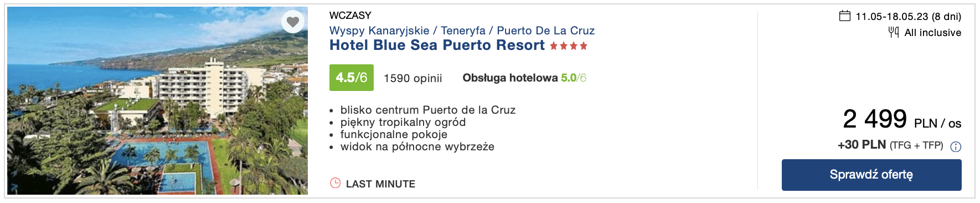980x203 pixels.
Task: Click the red hotel star rating
Action: 569,46
